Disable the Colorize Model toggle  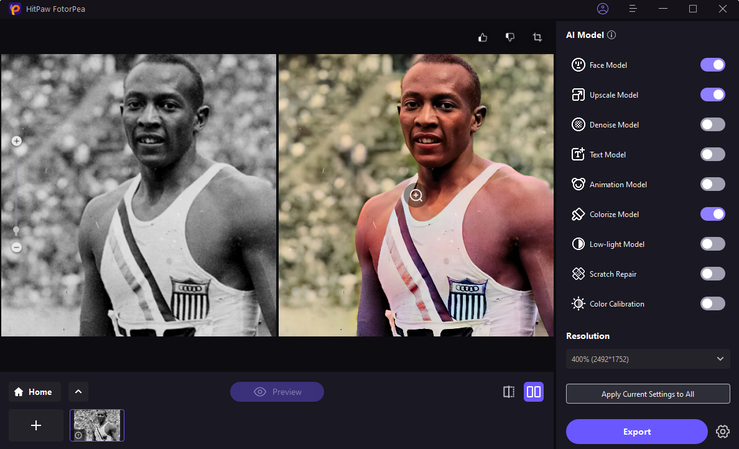click(713, 214)
